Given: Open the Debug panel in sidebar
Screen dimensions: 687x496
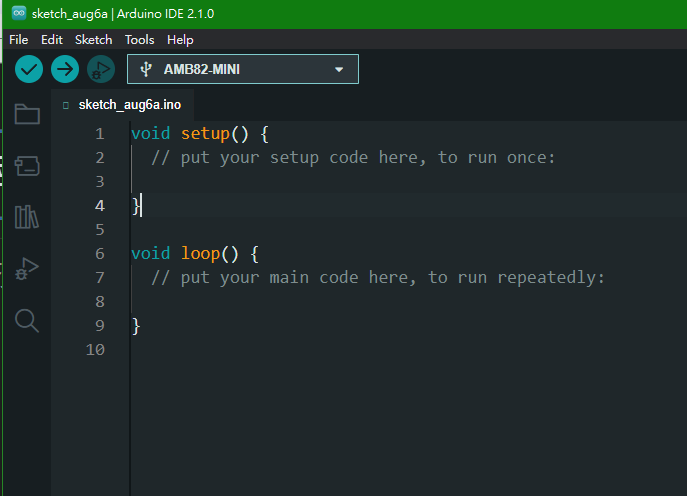Looking at the screenshot, I should 27,268.
